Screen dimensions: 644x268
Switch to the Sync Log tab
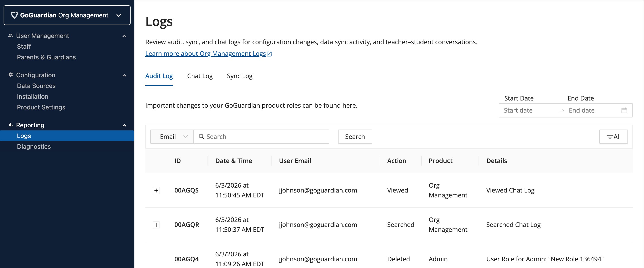pyautogui.click(x=239, y=76)
